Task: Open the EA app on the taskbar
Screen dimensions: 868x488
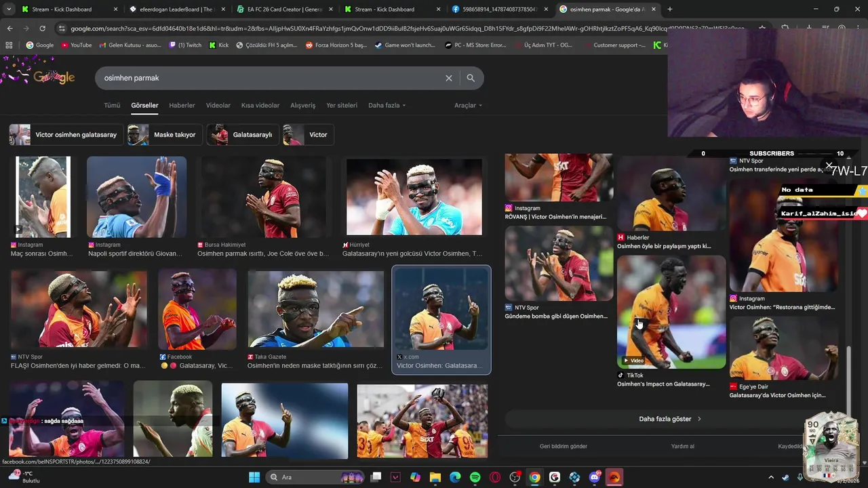Action: 614,477
